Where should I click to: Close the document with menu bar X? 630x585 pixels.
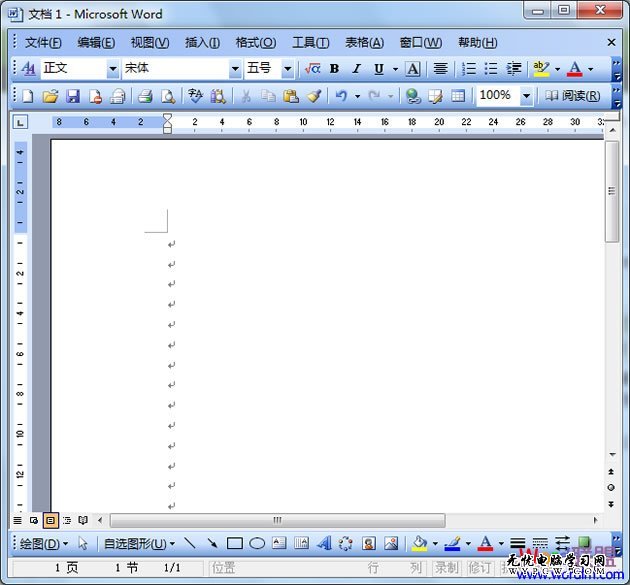tap(611, 42)
